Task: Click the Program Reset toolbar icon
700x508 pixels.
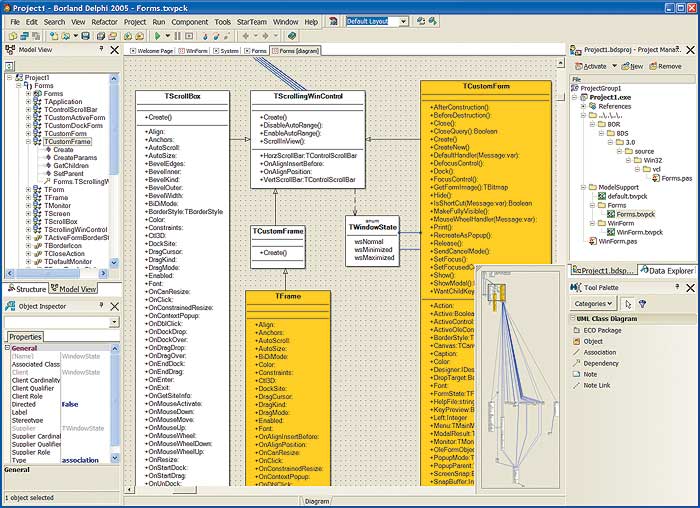Action: tap(189, 36)
